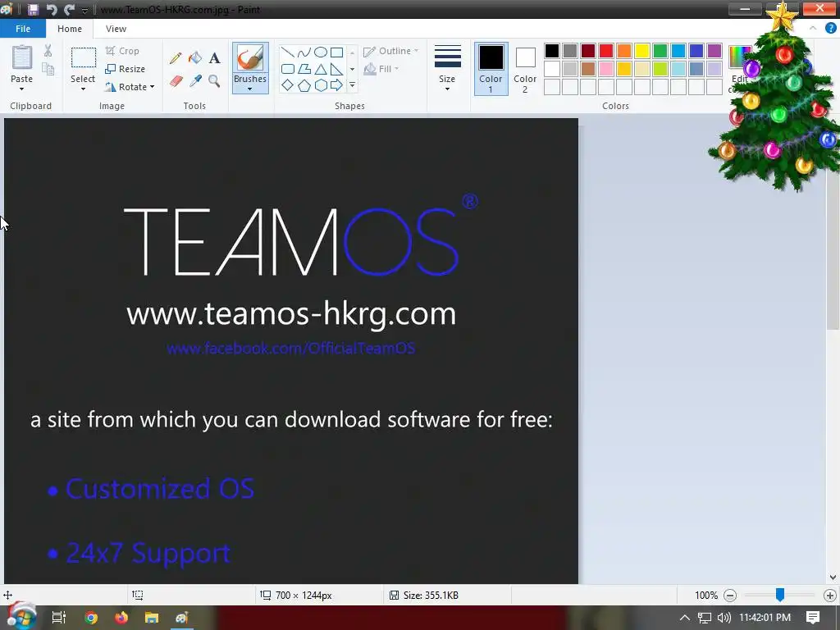Click the zoom slider handle
This screenshot has width=840, height=630.
[780, 594]
